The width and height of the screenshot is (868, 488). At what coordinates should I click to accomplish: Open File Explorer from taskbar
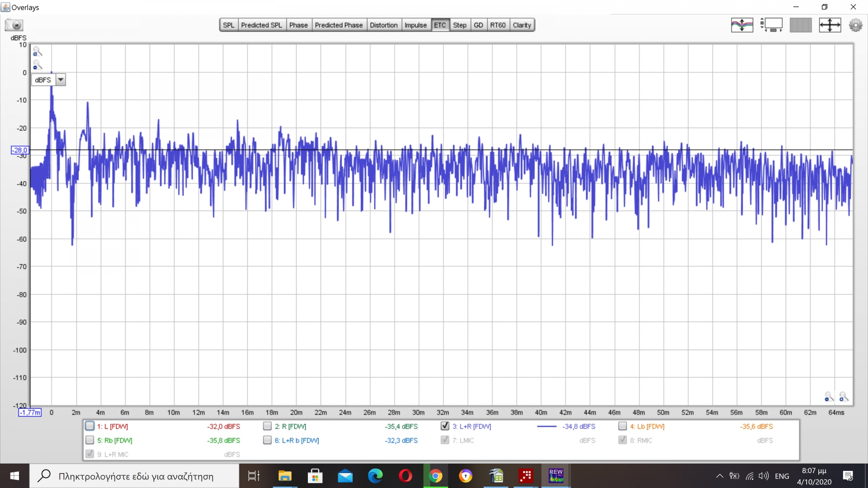pyautogui.click(x=285, y=476)
